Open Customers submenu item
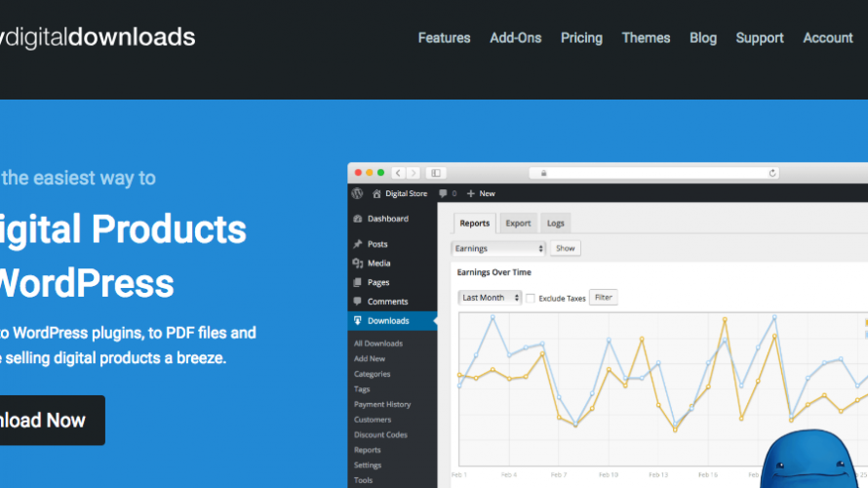868x488 pixels. [372, 420]
